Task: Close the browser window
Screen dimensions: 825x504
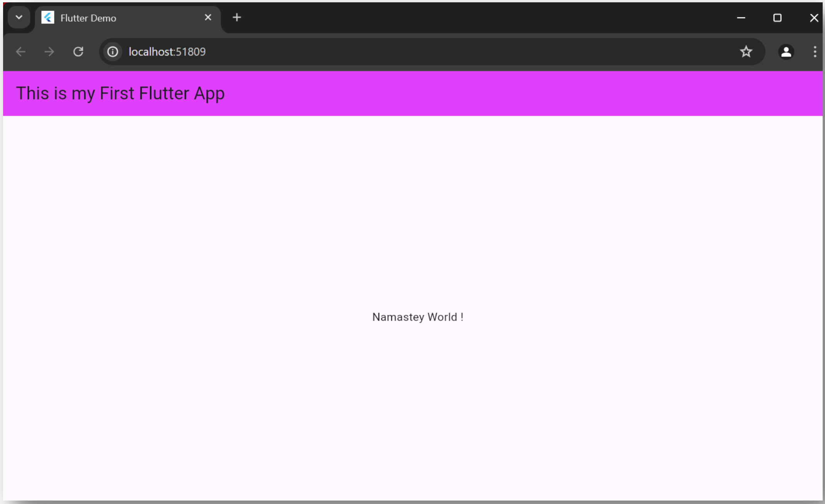Action: (x=814, y=18)
